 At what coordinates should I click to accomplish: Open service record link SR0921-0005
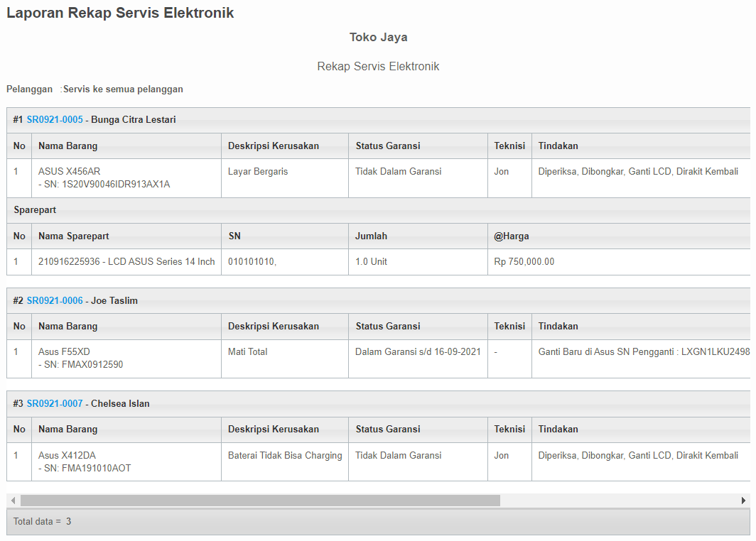coord(55,119)
